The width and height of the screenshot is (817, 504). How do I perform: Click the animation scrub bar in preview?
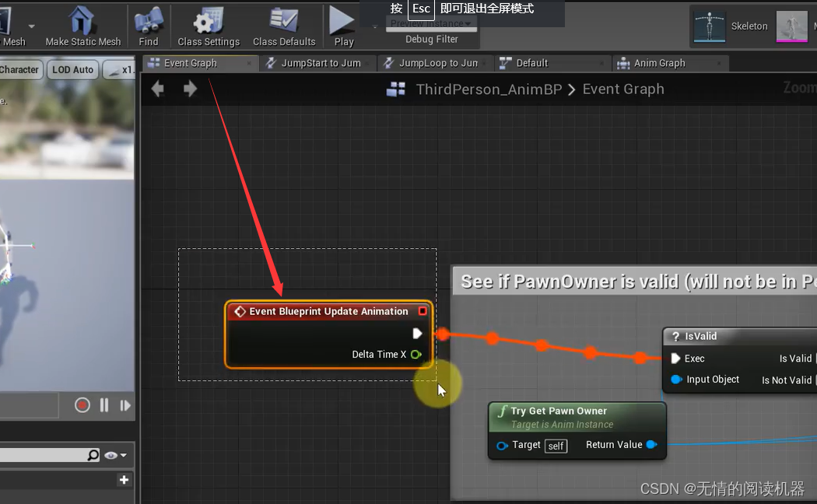pos(29,405)
